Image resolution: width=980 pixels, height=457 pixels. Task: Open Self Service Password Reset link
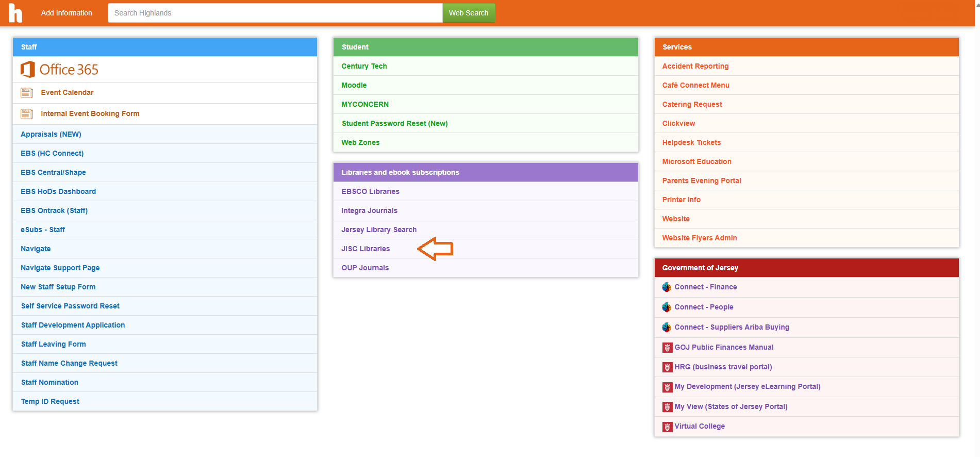[x=70, y=306]
